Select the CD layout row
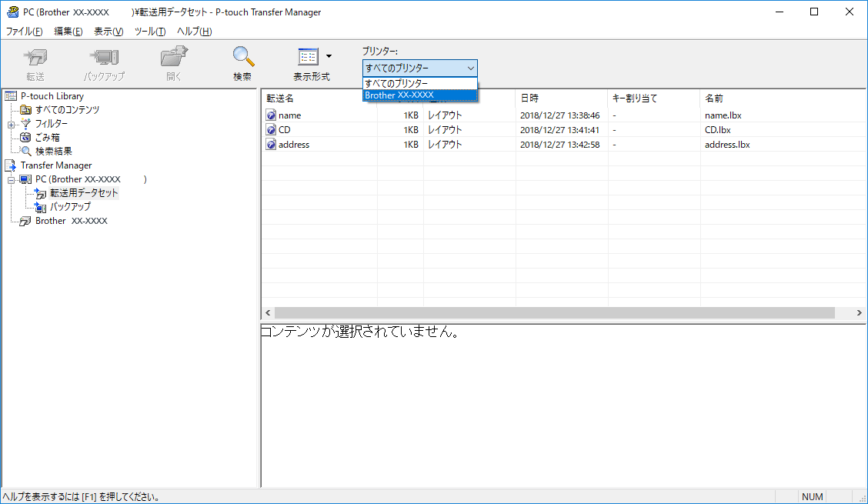868x504 pixels. point(563,129)
